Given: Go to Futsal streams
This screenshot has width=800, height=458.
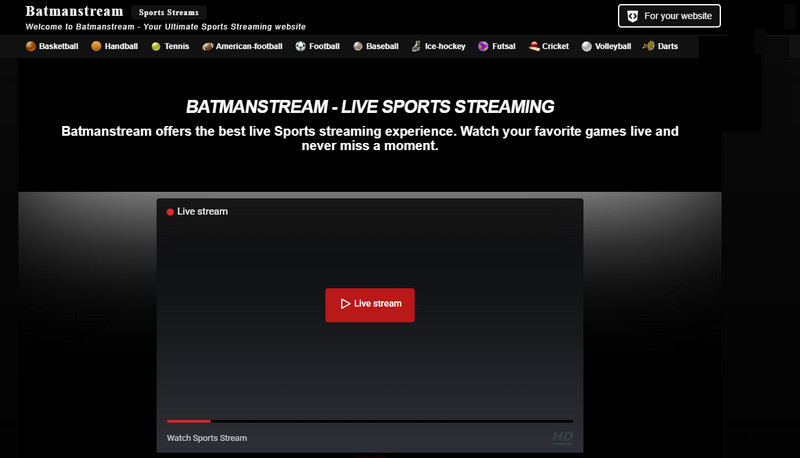Looking at the screenshot, I should 496,46.
